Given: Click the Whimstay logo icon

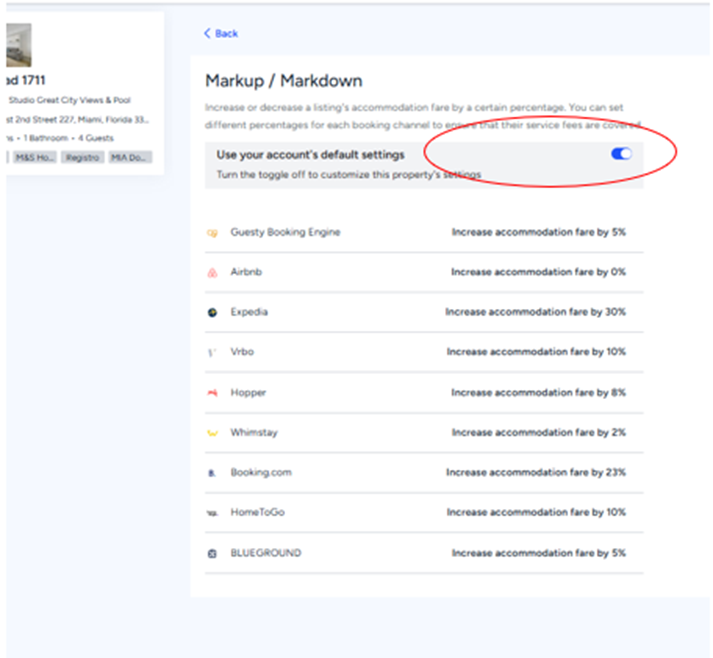Looking at the screenshot, I should (x=212, y=433).
